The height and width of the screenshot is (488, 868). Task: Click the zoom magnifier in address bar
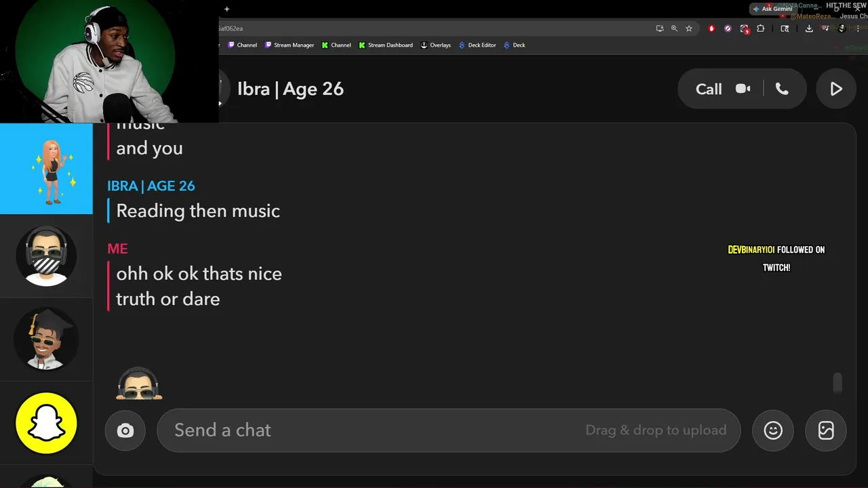674,28
